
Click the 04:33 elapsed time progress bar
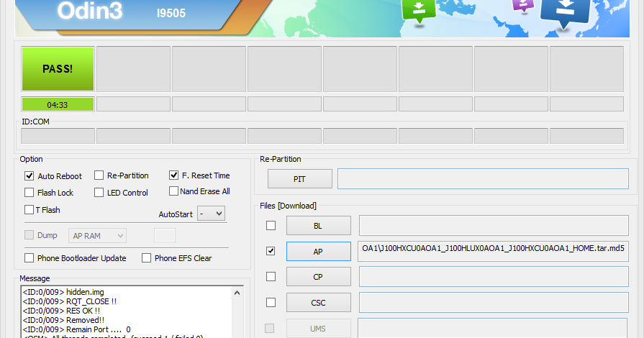click(58, 105)
